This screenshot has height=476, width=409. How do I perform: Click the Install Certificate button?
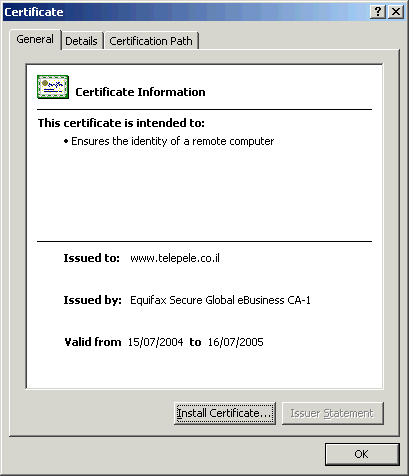(225, 413)
